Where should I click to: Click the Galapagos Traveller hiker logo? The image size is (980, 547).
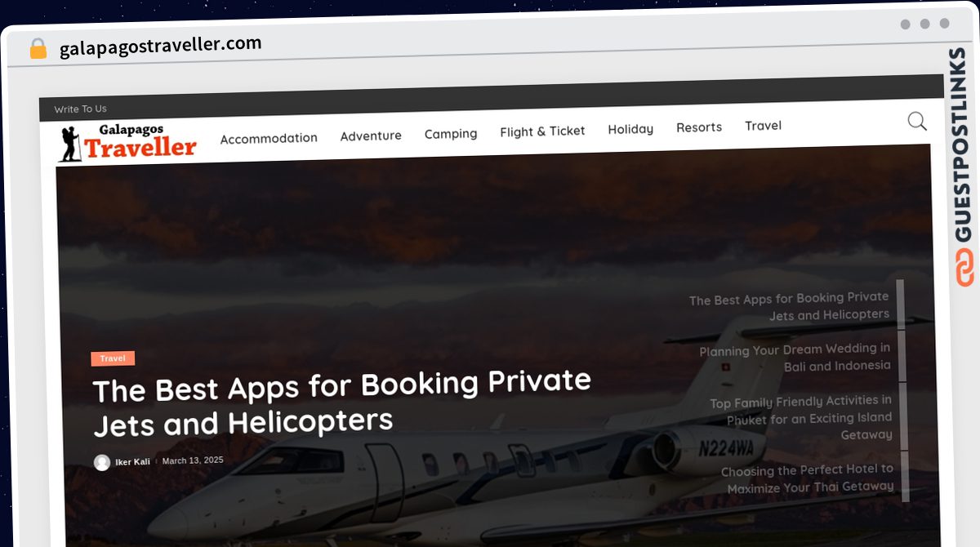[x=127, y=143]
